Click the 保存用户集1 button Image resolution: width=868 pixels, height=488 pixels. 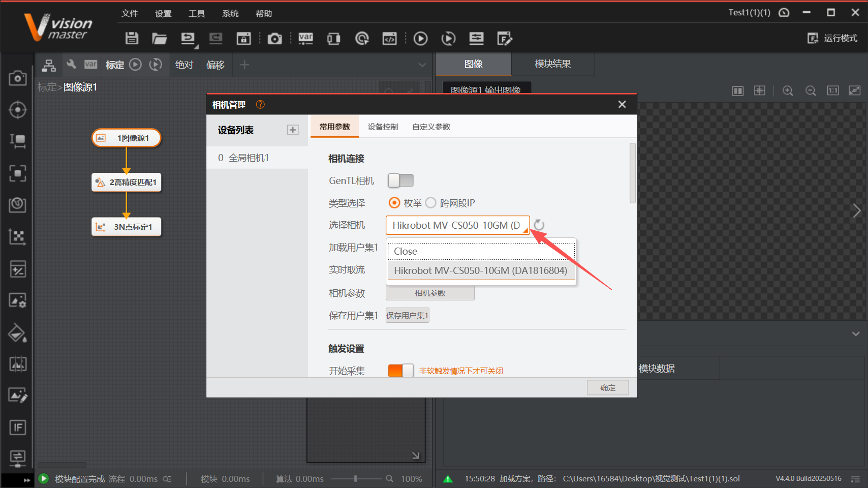tap(407, 315)
